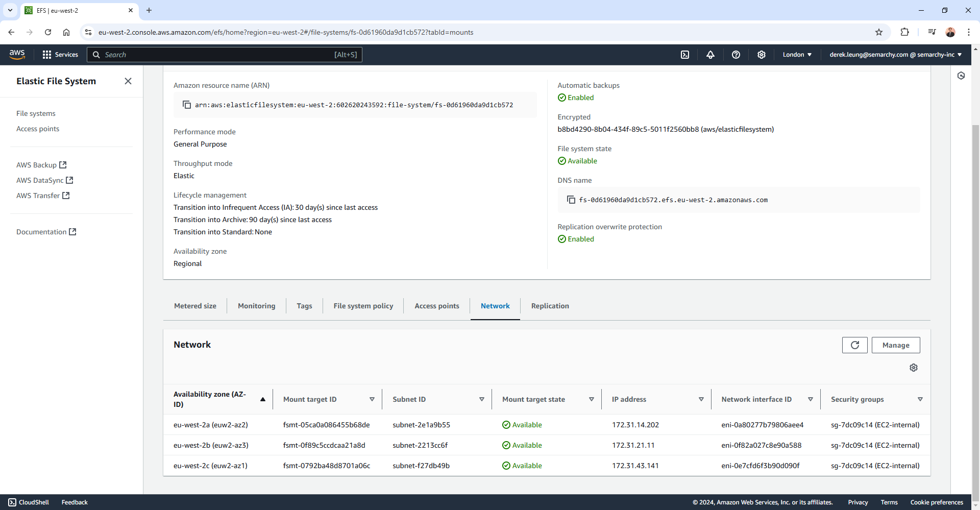Open console settings gear in top bar
The image size is (980, 510).
coord(762,55)
